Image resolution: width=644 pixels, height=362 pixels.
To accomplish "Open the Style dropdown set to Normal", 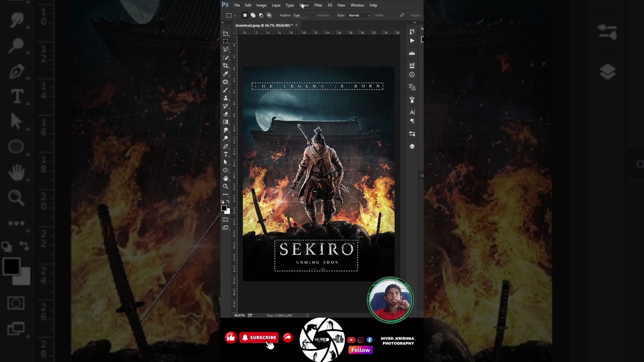I will click(x=359, y=16).
